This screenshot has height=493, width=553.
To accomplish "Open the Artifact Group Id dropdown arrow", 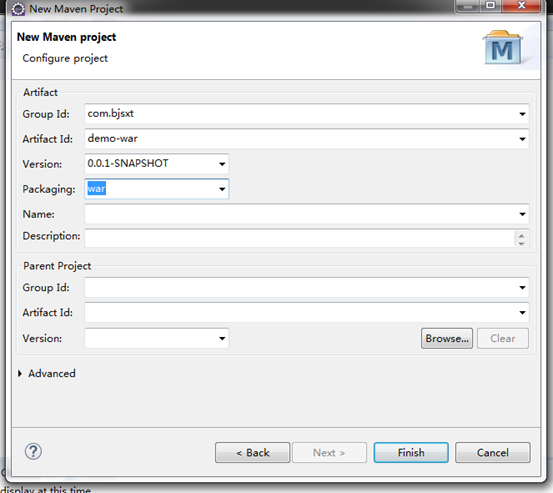I will pos(522,114).
